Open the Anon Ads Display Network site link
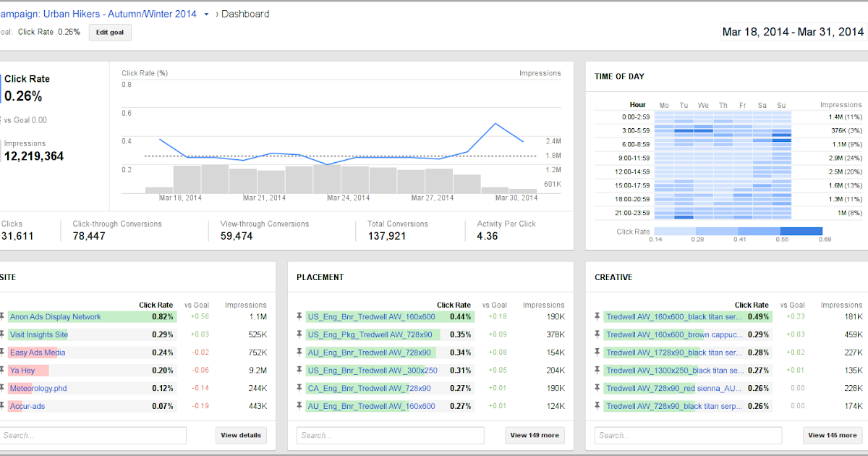This screenshot has width=868, height=456. coord(56,316)
